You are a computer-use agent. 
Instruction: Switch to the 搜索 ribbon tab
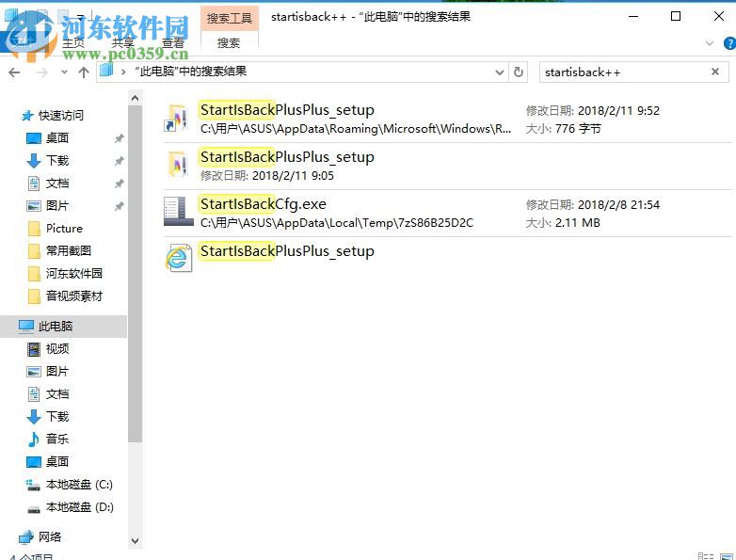(x=229, y=43)
